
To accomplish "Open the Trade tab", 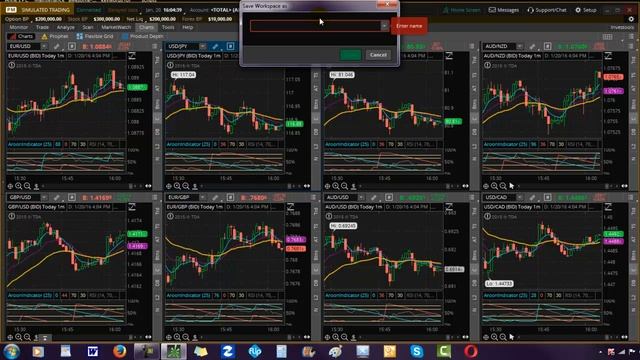I will [42, 27].
